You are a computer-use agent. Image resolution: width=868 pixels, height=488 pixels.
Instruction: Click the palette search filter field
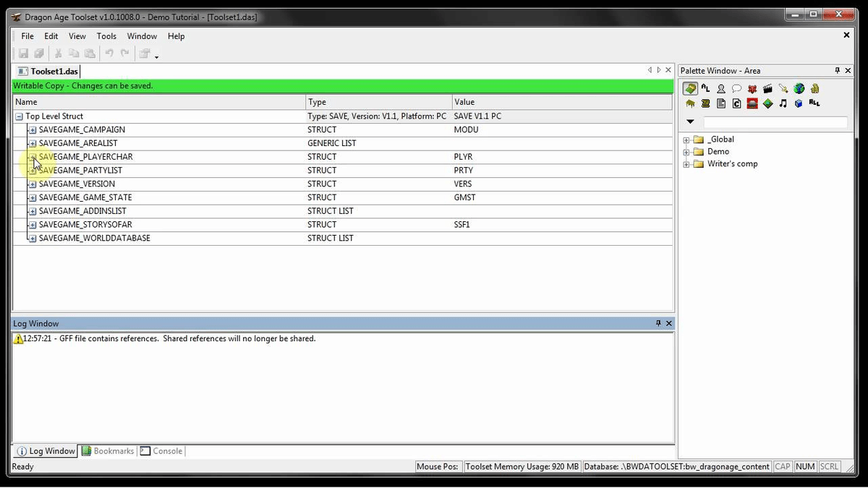[x=775, y=122]
